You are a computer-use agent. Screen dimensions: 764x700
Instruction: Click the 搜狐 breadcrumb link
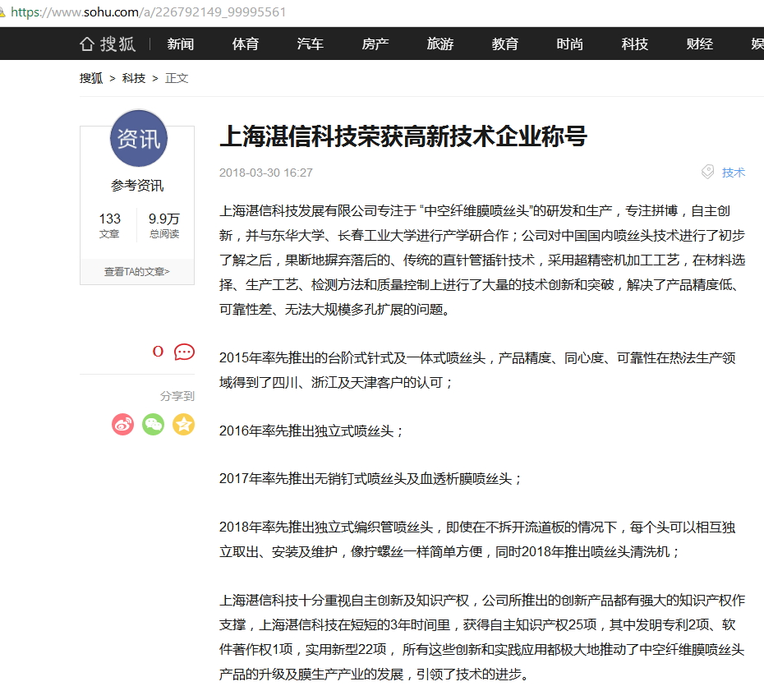coord(91,78)
